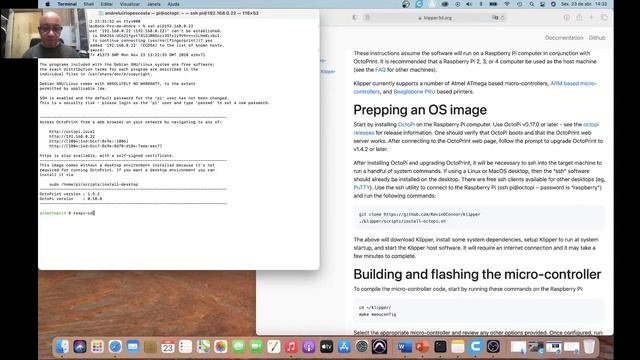The width and height of the screenshot is (640, 360).
Task: Click the 'make menuconfig' code line
Action: coord(378,314)
